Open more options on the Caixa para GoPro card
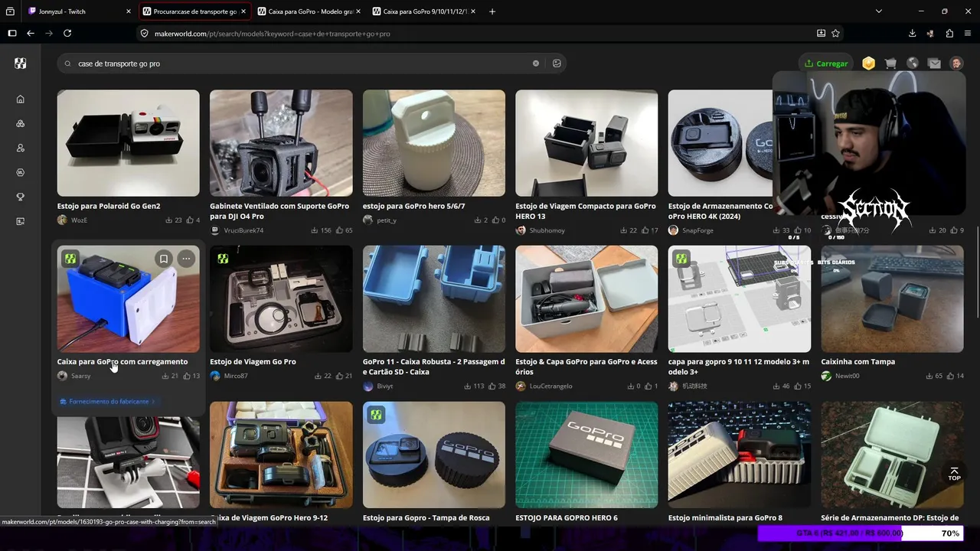The height and width of the screenshot is (551, 980). coord(186,259)
